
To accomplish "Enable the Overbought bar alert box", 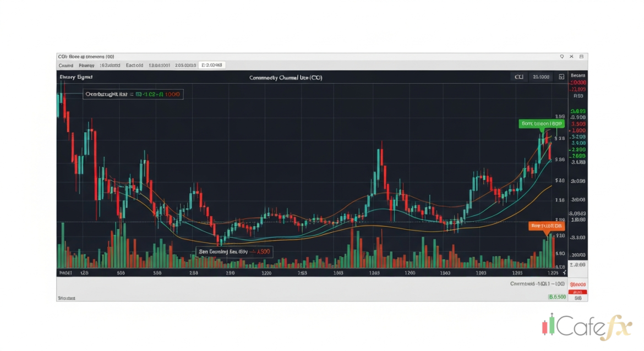I will pyautogui.click(x=133, y=94).
